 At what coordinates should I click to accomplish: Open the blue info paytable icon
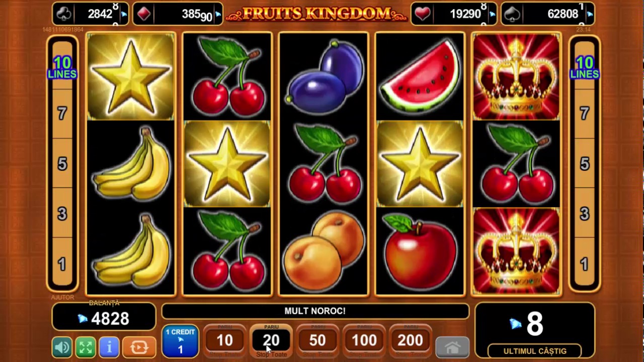click(x=109, y=347)
